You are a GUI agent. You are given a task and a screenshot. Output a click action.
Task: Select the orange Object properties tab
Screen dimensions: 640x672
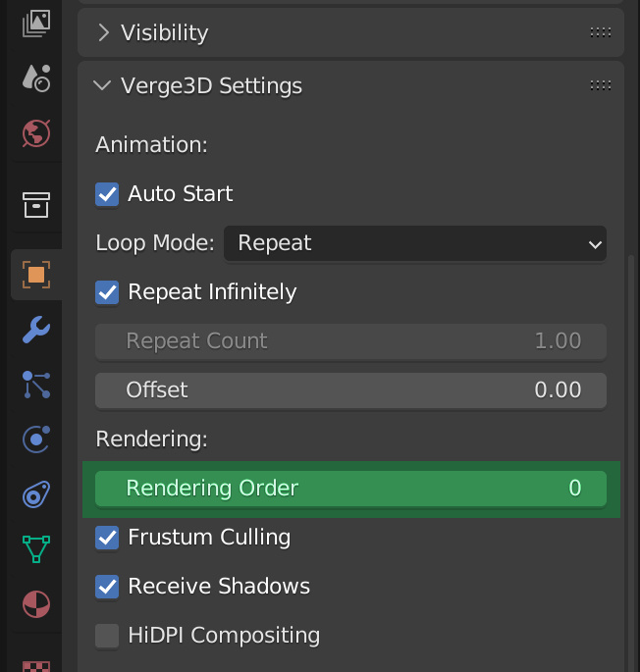pyautogui.click(x=36, y=275)
